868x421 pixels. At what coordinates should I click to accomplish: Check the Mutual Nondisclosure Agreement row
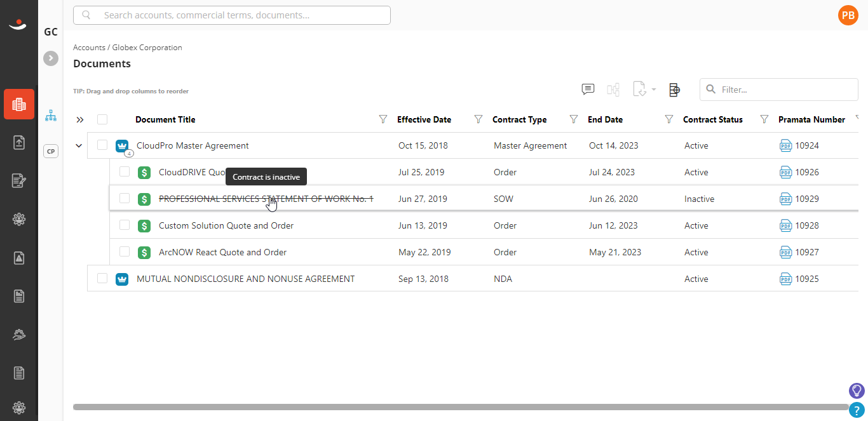[x=102, y=278]
